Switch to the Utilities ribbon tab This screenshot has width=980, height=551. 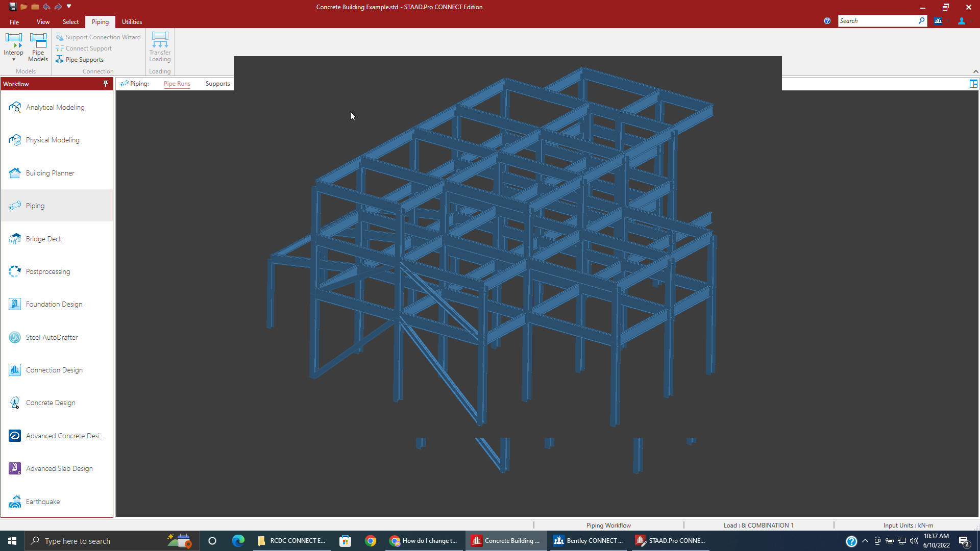point(132,22)
